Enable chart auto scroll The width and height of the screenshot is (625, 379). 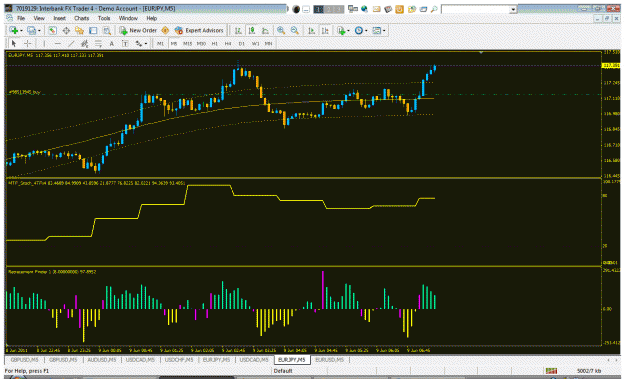(x=311, y=30)
